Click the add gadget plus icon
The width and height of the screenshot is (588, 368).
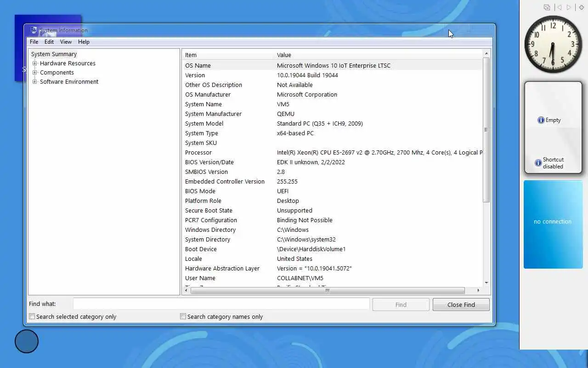click(581, 7)
